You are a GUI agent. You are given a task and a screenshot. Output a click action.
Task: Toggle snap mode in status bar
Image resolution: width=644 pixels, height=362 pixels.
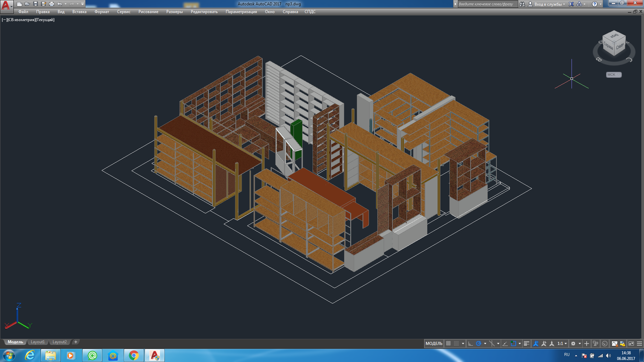click(x=456, y=343)
